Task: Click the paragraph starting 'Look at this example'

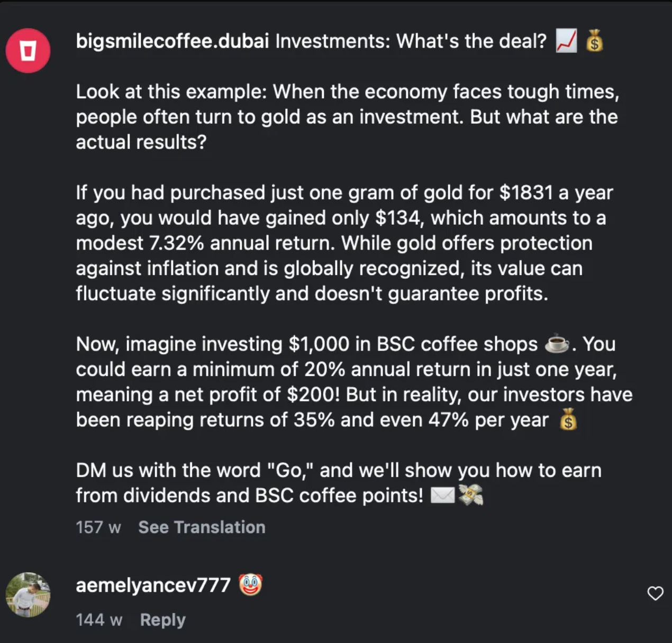Action: click(347, 117)
